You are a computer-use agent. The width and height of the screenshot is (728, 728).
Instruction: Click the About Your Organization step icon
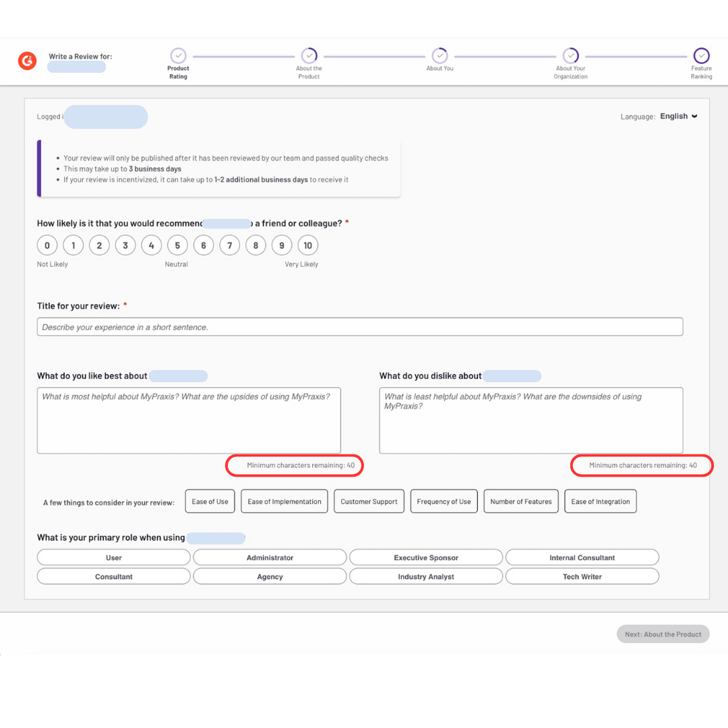[x=571, y=55]
